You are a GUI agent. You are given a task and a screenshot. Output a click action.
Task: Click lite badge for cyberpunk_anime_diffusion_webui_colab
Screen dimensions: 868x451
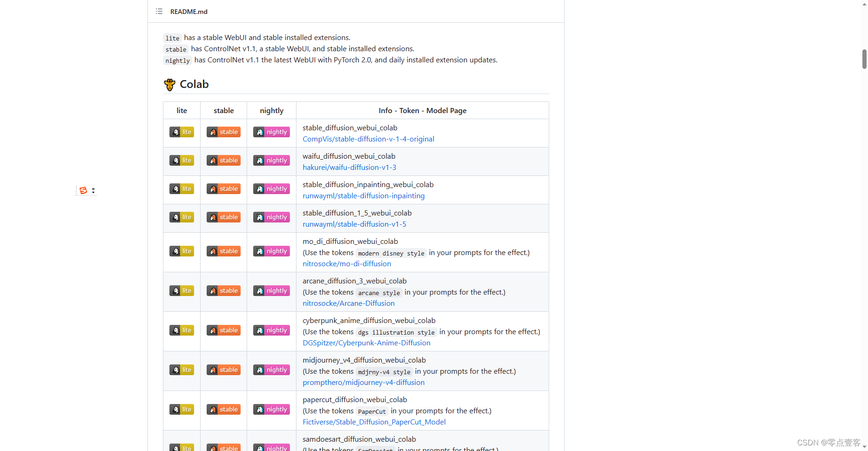pyautogui.click(x=182, y=330)
